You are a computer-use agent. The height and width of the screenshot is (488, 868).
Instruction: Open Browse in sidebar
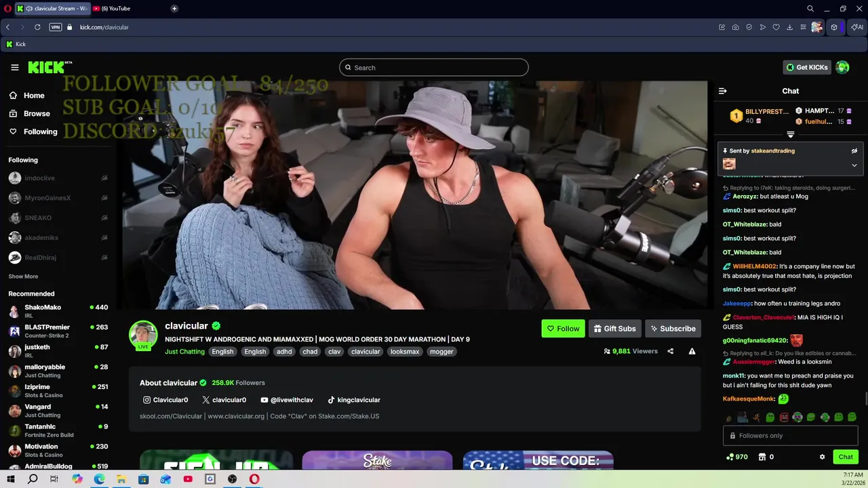click(30, 114)
